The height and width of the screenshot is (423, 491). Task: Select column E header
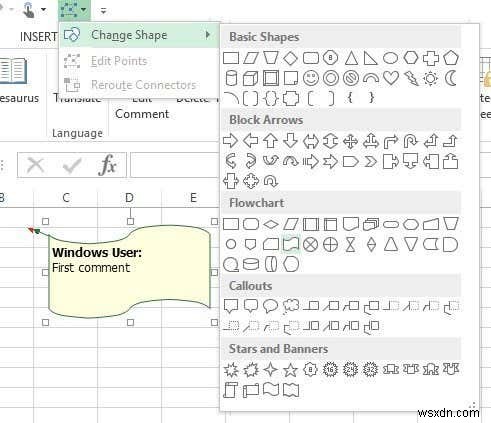point(193,198)
